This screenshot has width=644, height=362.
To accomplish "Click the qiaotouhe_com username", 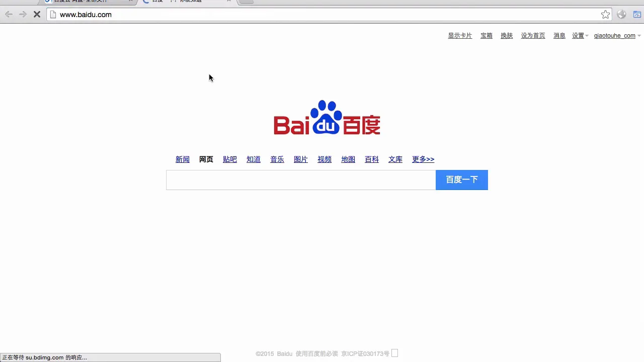I will (x=614, y=36).
